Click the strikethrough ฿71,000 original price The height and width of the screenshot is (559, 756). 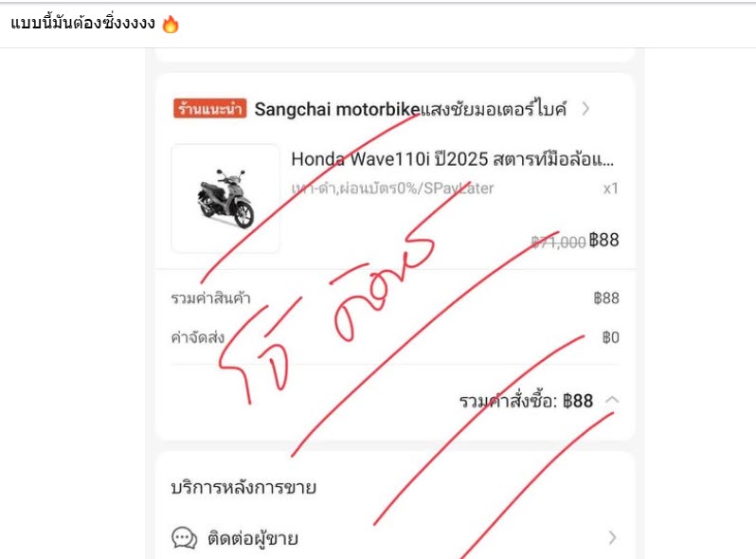pyautogui.click(x=558, y=242)
